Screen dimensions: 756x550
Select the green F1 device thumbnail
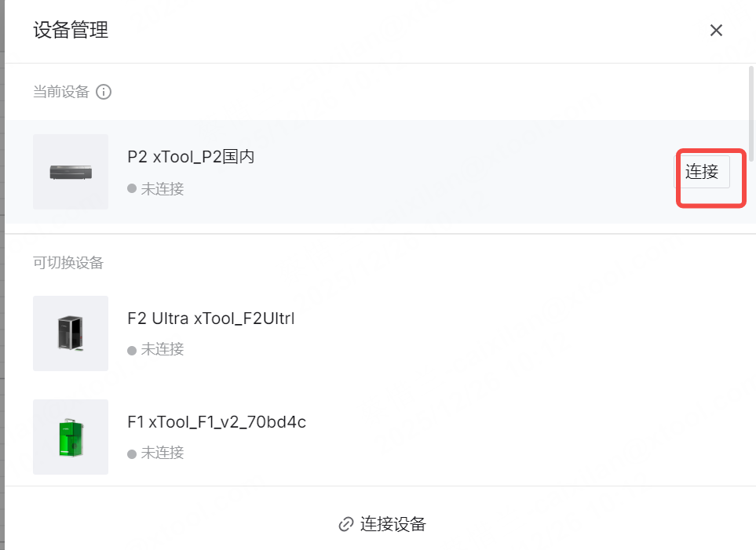[x=71, y=437]
